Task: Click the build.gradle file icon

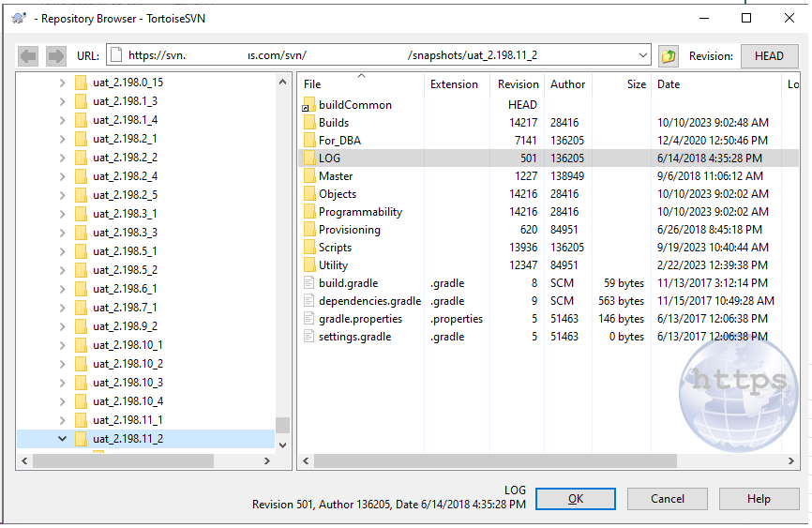Action: point(309,282)
